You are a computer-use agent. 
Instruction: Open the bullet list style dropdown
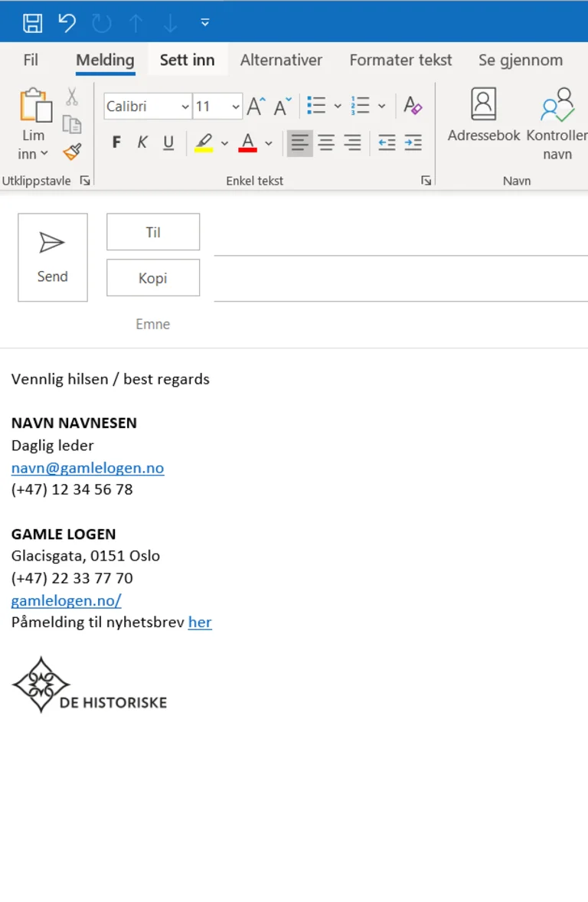(x=338, y=106)
